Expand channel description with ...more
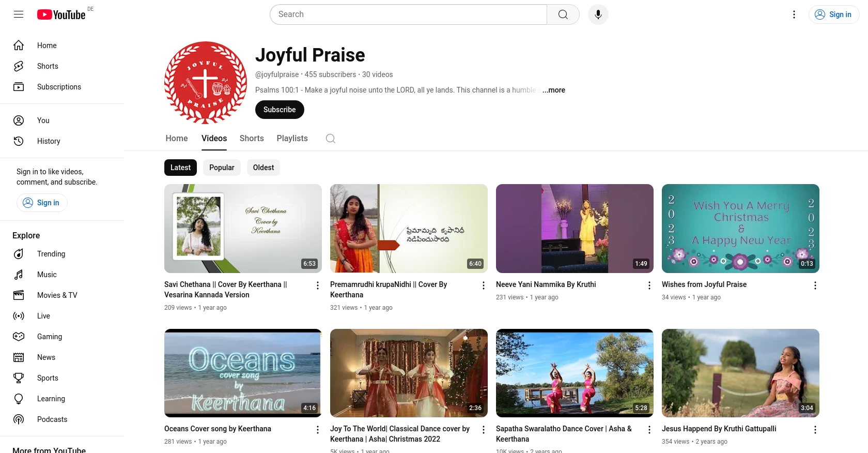 pyautogui.click(x=553, y=90)
